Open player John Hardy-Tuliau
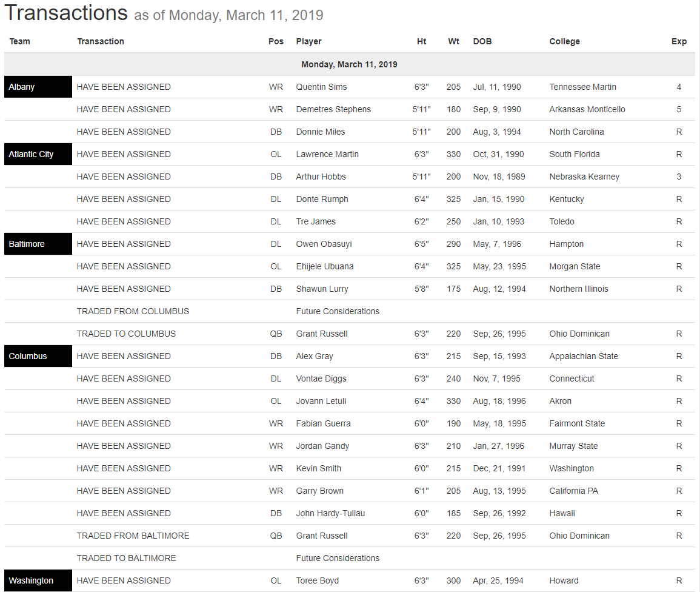This screenshot has width=700, height=592. pos(330,513)
